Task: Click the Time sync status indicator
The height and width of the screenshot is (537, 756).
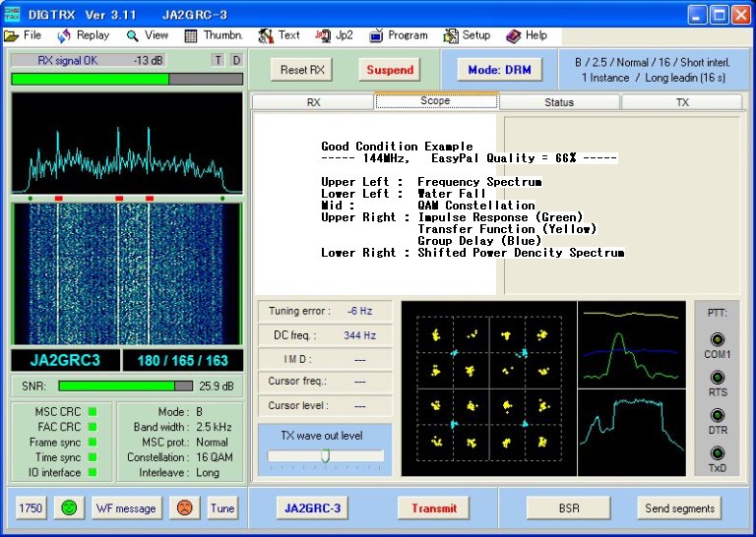Action: pos(93,457)
